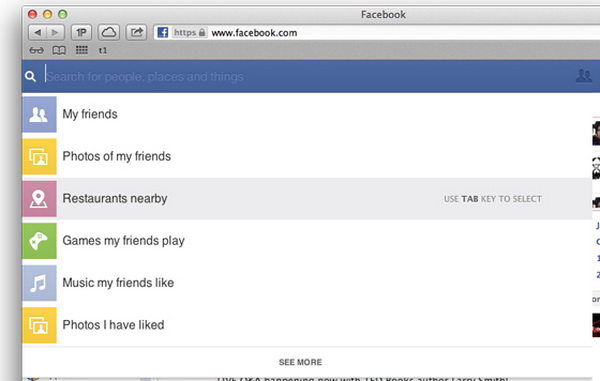The width and height of the screenshot is (600, 381).
Task: Open the Bookmarks book icon
Action: click(x=59, y=50)
